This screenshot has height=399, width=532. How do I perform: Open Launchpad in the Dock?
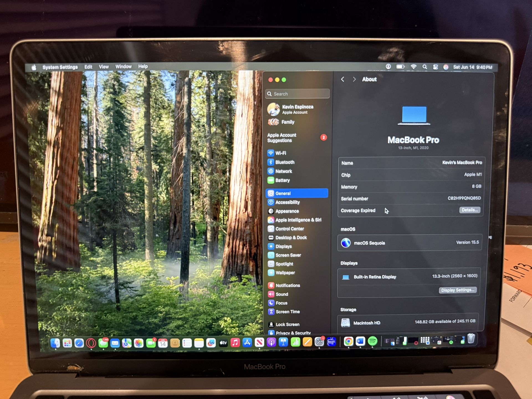(67, 343)
